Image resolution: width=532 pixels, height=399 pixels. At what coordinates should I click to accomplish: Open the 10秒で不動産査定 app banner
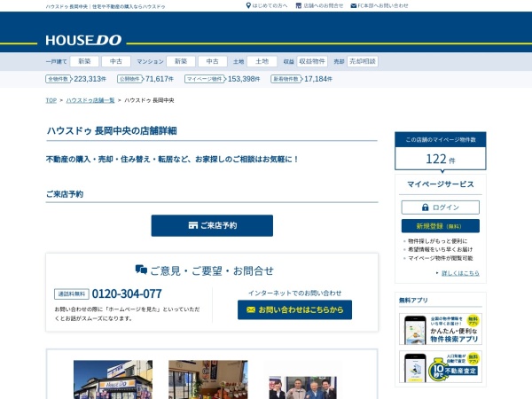441,367
